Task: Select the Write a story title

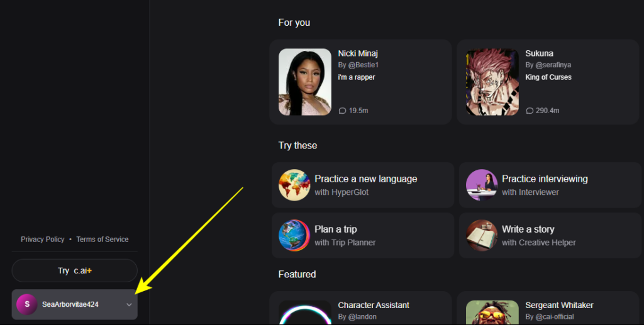Action: point(528,229)
